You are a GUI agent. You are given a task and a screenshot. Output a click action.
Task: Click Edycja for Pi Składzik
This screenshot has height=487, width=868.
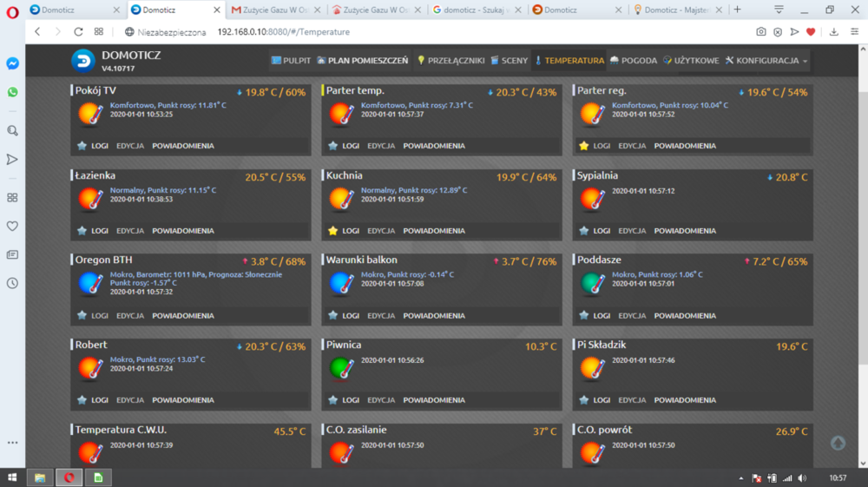632,399
